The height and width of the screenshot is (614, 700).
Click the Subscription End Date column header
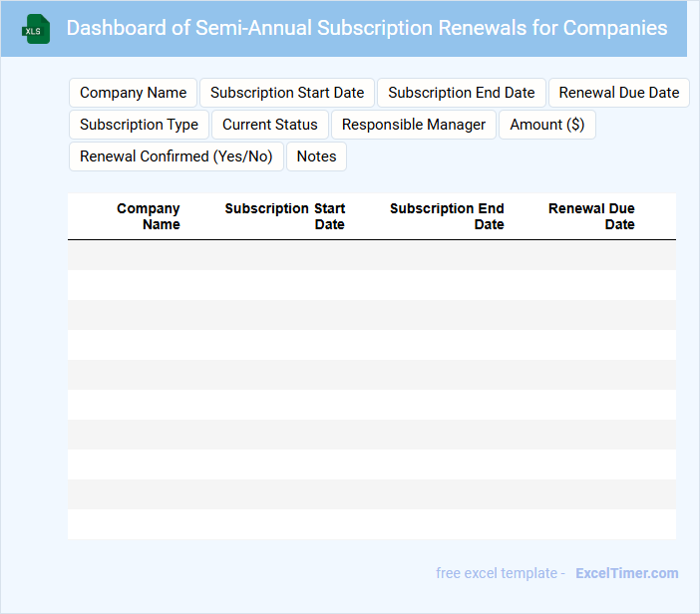447,216
